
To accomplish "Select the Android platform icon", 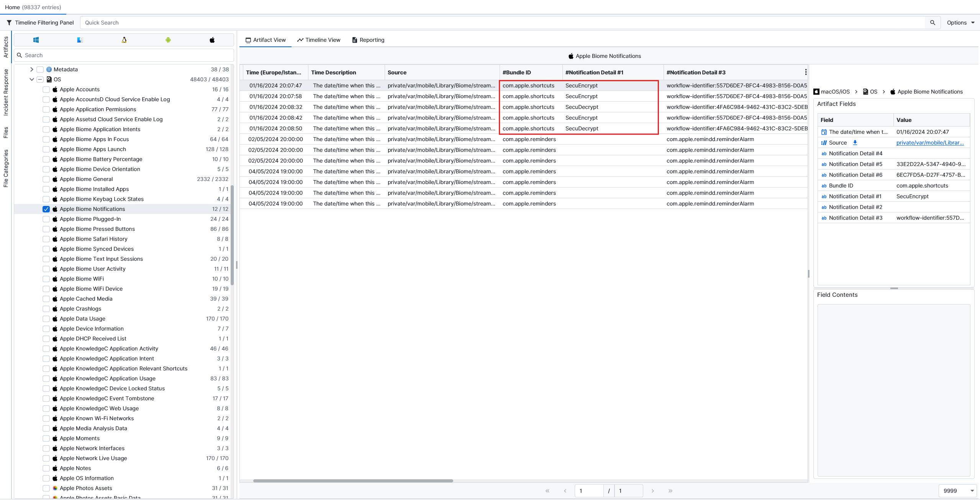I will [168, 40].
